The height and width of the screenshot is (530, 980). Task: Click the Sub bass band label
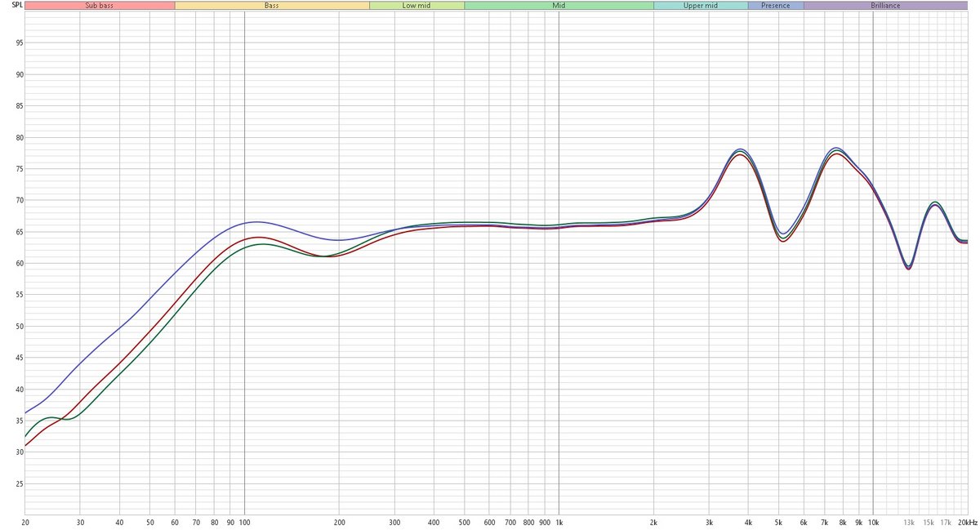pos(100,5)
